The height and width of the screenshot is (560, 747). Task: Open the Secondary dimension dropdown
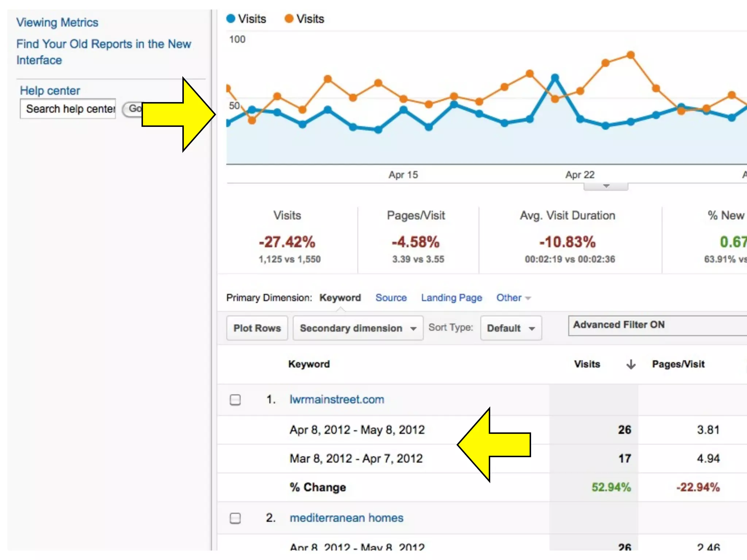(x=358, y=328)
